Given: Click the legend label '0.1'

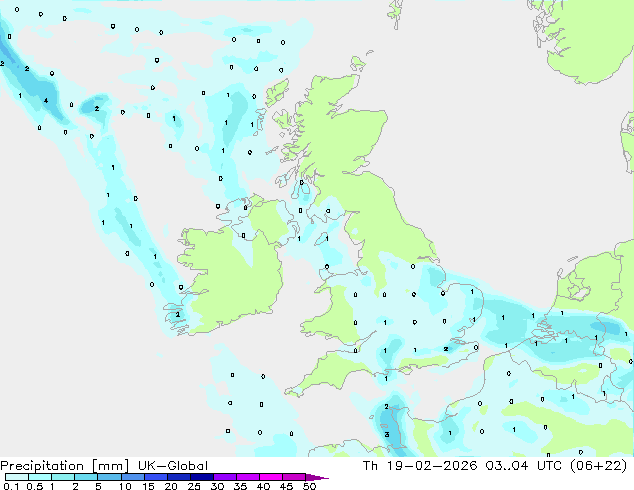Looking at the screenshot, I should [x=11, y=486].
